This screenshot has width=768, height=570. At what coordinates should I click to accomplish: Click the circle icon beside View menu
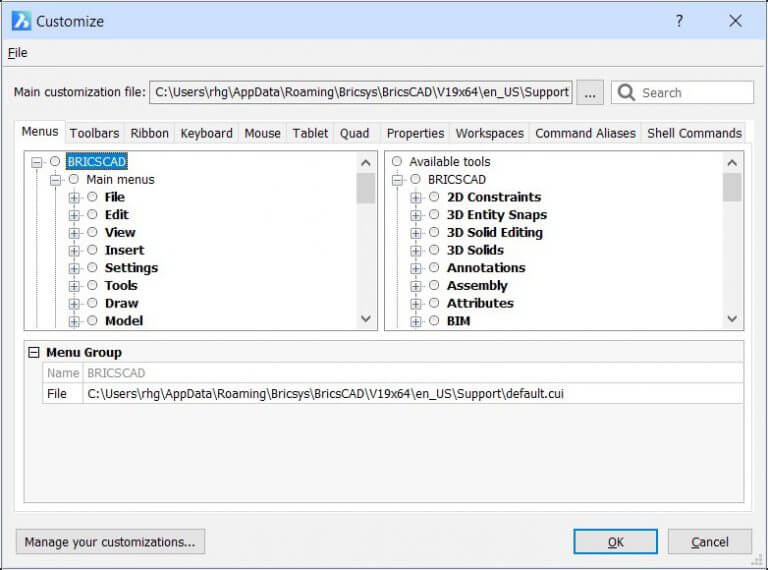coord(92,232)
